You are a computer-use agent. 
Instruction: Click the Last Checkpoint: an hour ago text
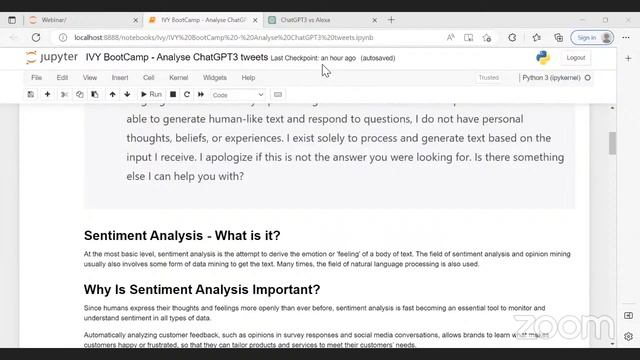point(313,58)
